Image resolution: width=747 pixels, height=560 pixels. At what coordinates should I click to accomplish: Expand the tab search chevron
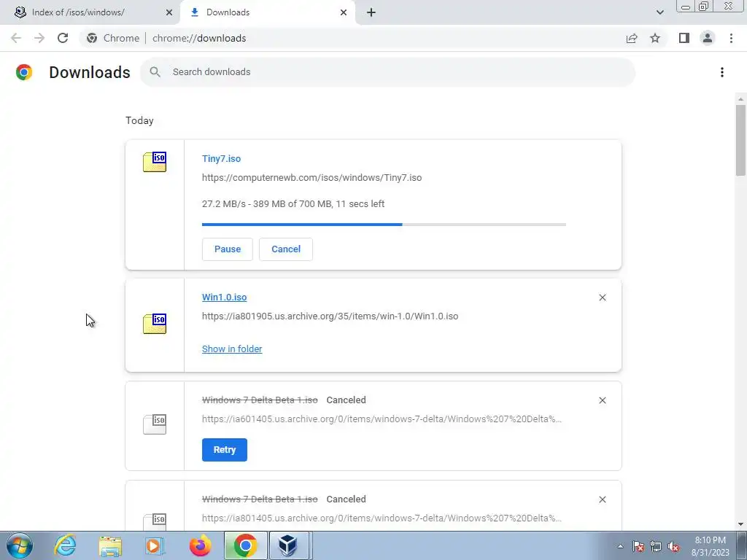659,13
